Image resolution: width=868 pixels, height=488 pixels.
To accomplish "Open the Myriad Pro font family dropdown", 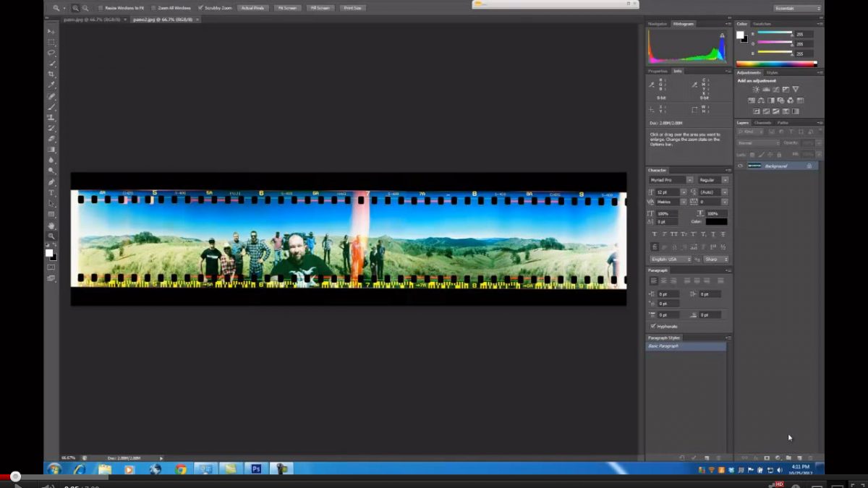I will (689, 179).
